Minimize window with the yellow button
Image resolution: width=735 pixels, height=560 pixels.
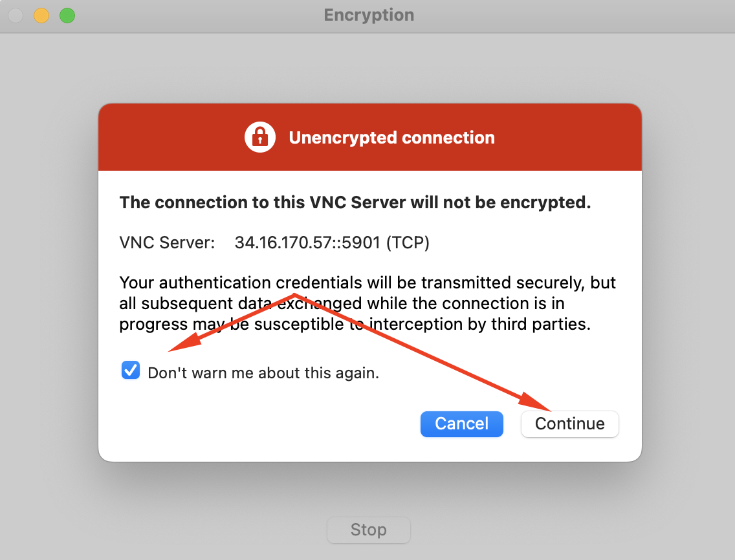click(41, 16)
